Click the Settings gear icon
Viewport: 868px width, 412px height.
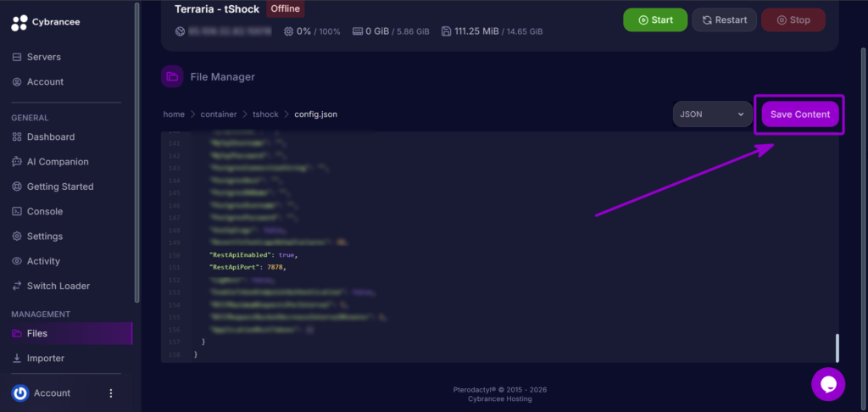(17, 237)
